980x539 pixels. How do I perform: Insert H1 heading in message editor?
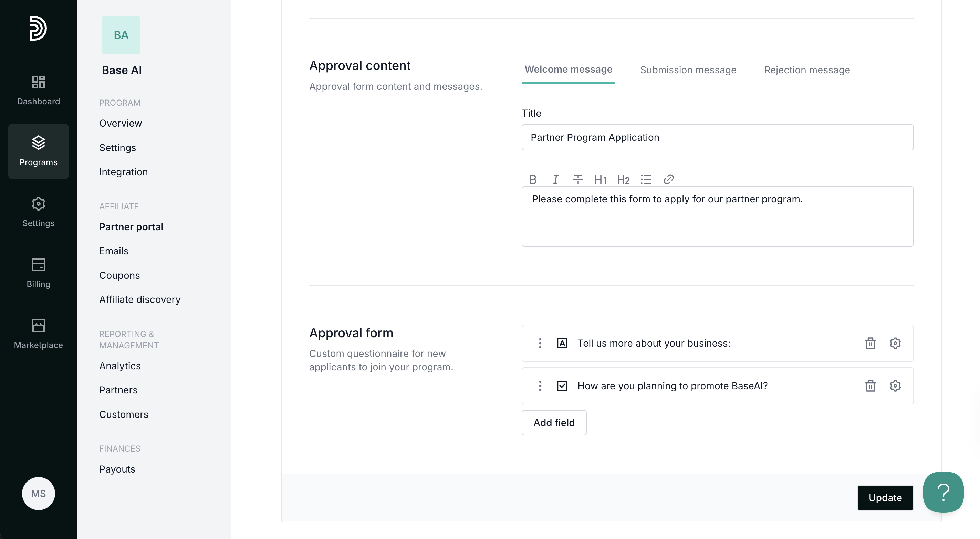click(x=600, y=179)
